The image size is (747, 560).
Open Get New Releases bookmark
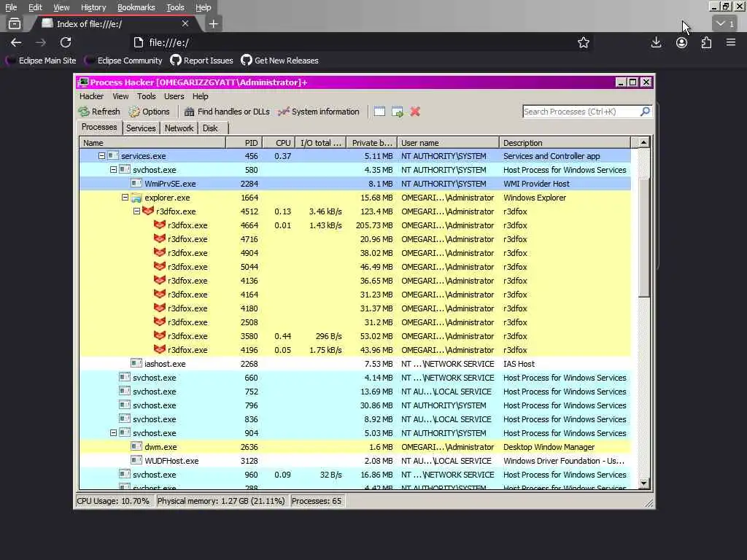(279, 61)
